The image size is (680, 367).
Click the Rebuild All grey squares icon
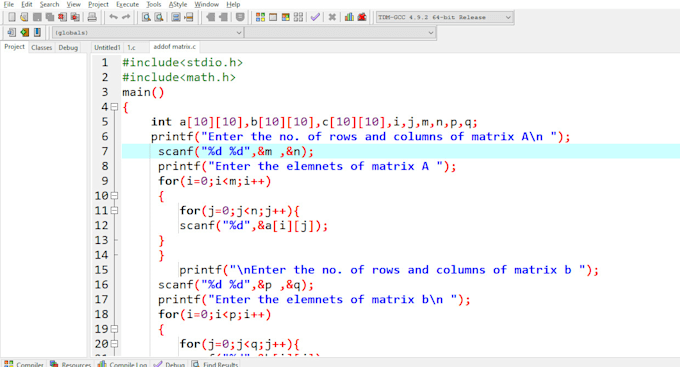click(298, 17)
